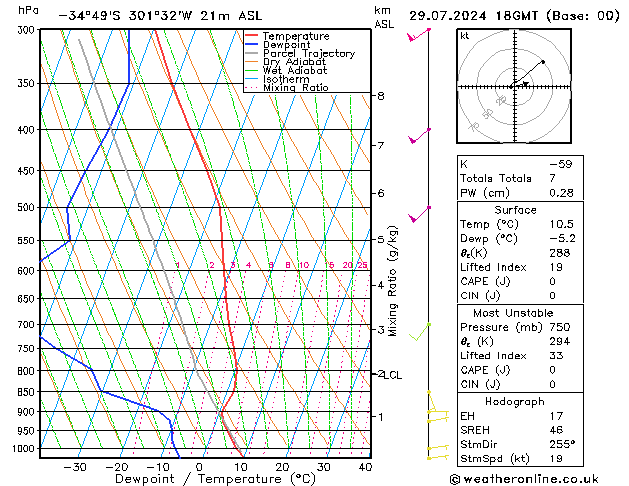This screenshot has height=486, width=629.
Task: Click the red Temperature line sample in legend
Action: (x=252, y=36)
